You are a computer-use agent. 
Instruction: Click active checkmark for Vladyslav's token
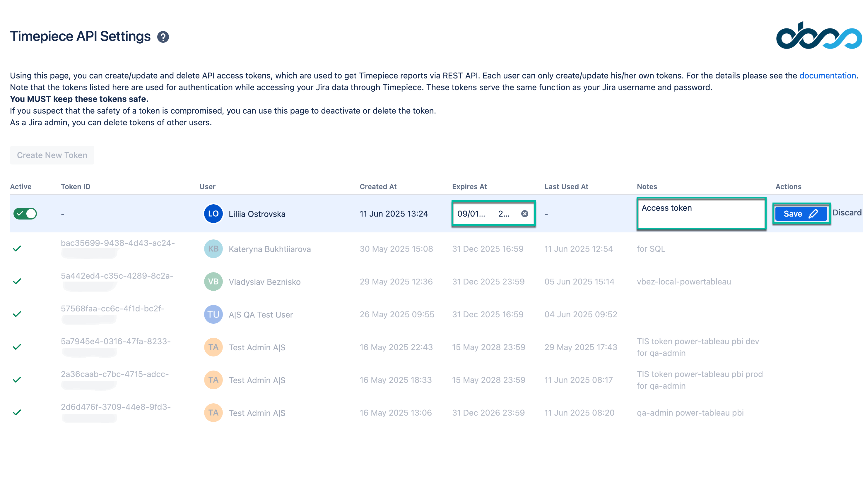[x=17, y=281]
